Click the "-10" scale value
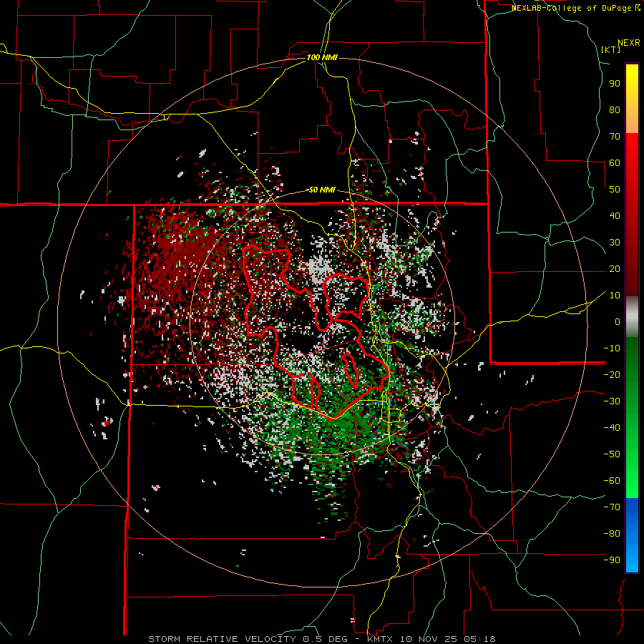This screenshot has width=644, height=644. (612, 348)
